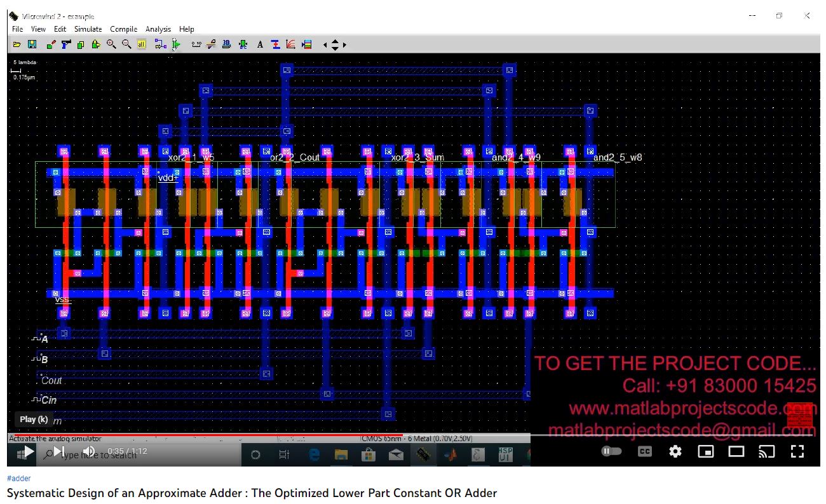Select the Zoom In magnifier tool
The width and height of the screenshot is (826, 504).
click(x=111, y=44)
